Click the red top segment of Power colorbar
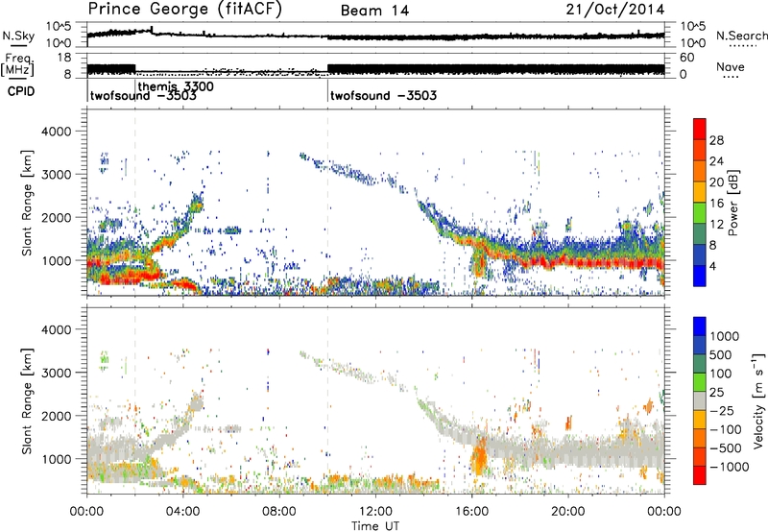Screen dimensions: 768x532 coord(700,129)
